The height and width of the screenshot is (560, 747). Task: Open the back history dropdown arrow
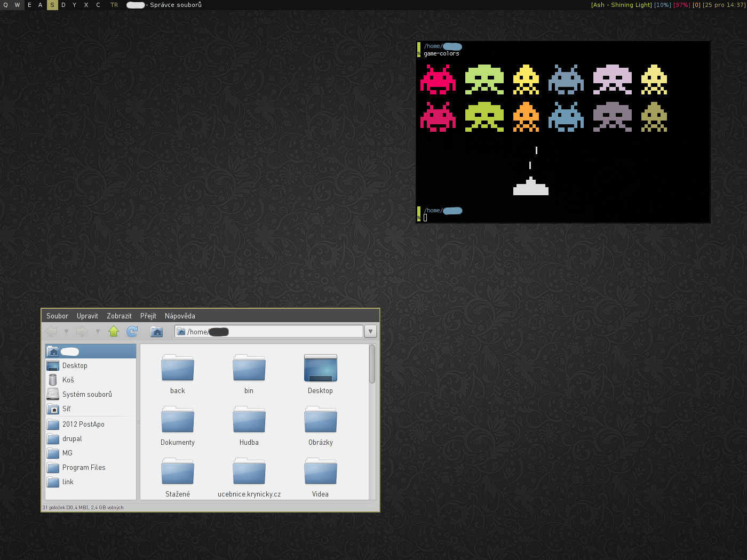click(x=66, y=331)
